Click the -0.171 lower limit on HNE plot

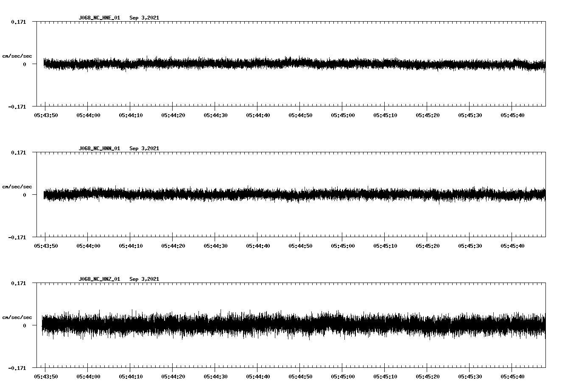click(x=17, y=107)
